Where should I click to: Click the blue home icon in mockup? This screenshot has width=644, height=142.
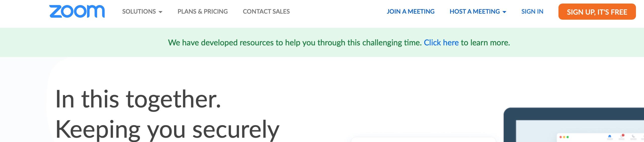click(x=610, y=136)
